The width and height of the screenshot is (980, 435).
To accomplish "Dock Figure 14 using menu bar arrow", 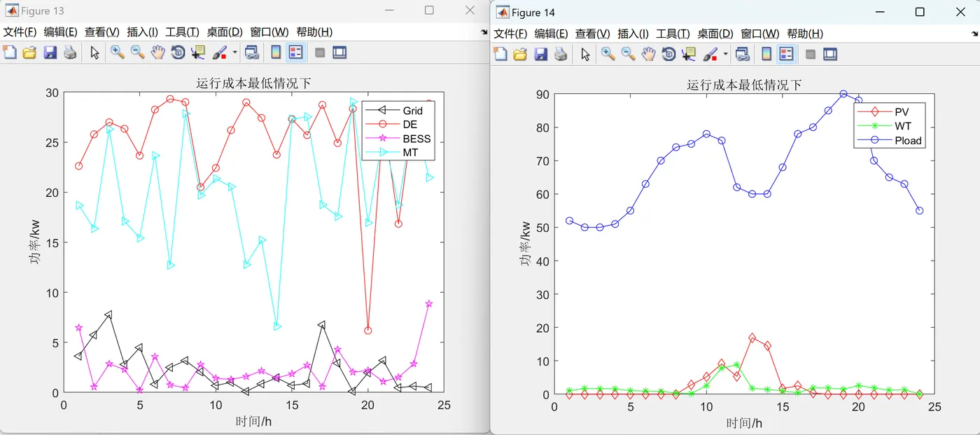I will click(974, 34).
